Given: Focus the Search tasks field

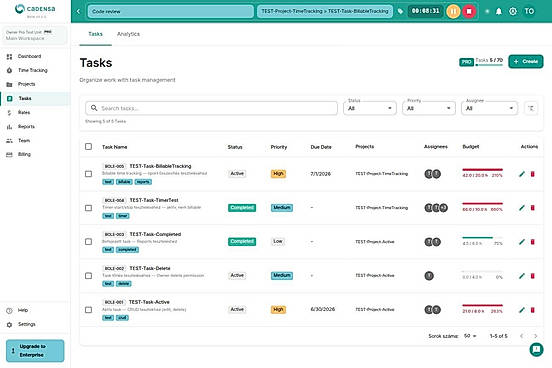Looking at the screenshot, I should [x=211, y=108].
